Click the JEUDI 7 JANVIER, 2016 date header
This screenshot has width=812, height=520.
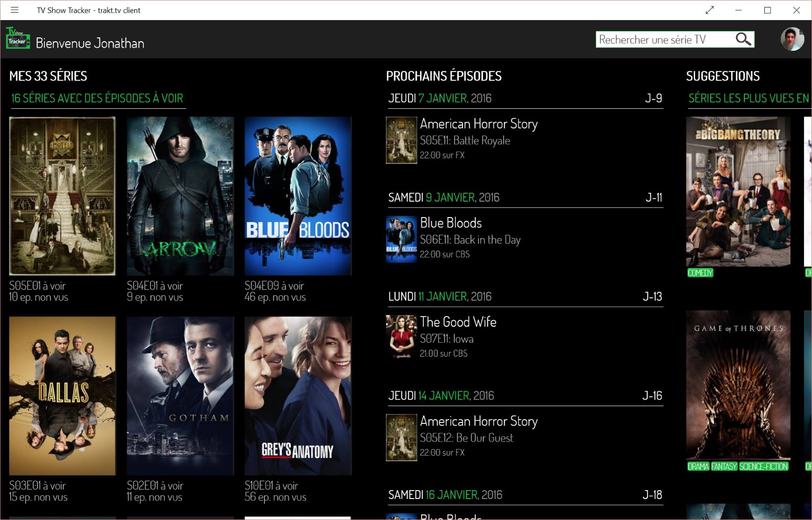coord(440,98)
